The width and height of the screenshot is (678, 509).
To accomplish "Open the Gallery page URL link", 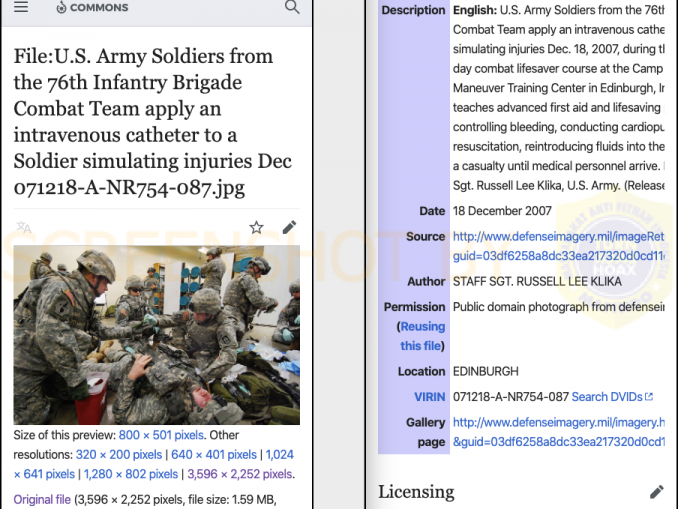I will tap(559, 432).
